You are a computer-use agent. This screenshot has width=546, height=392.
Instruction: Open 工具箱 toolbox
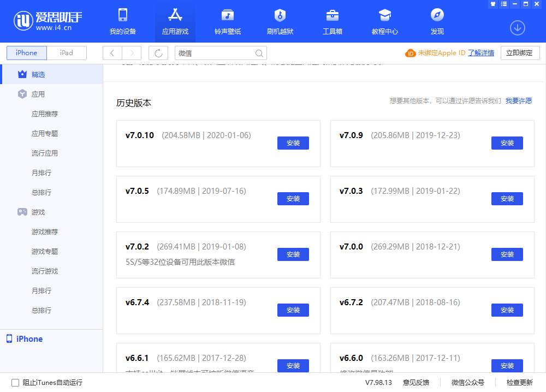pyautogui.click(x=333, y=22)
